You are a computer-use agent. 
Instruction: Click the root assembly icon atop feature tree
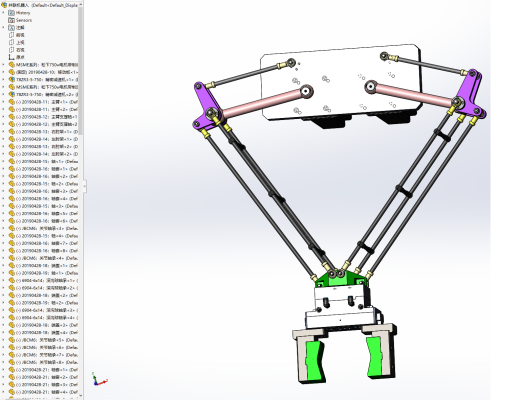pyautogui.click(x=4, y=5)
